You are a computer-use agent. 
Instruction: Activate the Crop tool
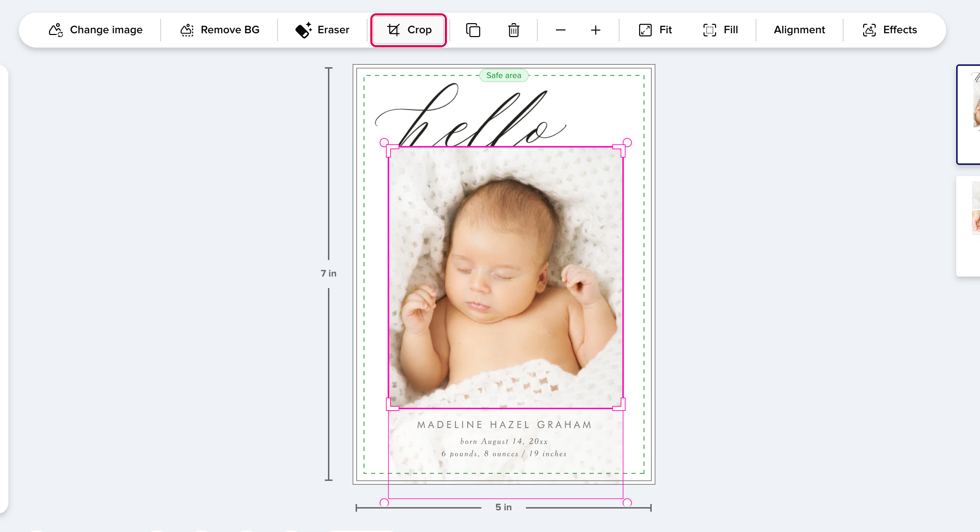[408, 30]
